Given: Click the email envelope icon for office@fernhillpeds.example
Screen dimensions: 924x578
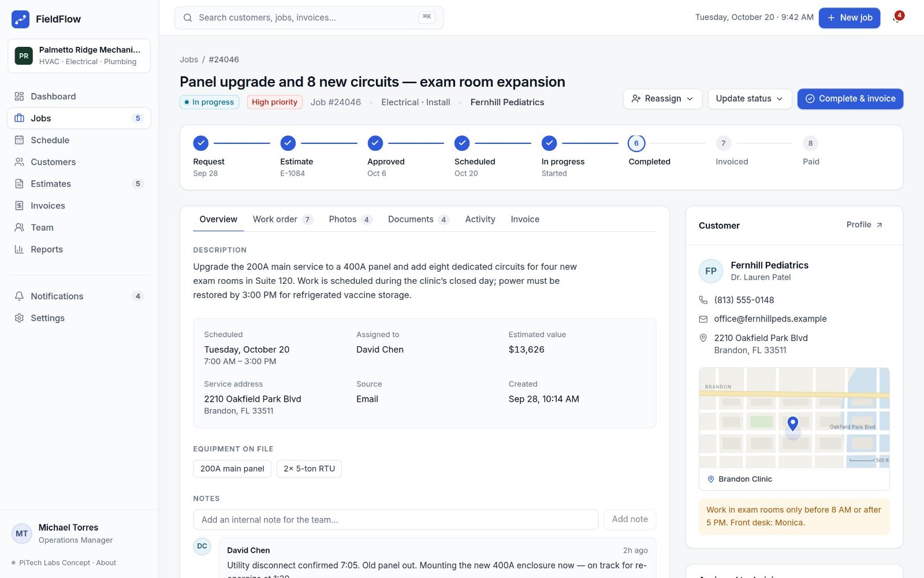Looking at the screenshot, I should click(703, 319).
